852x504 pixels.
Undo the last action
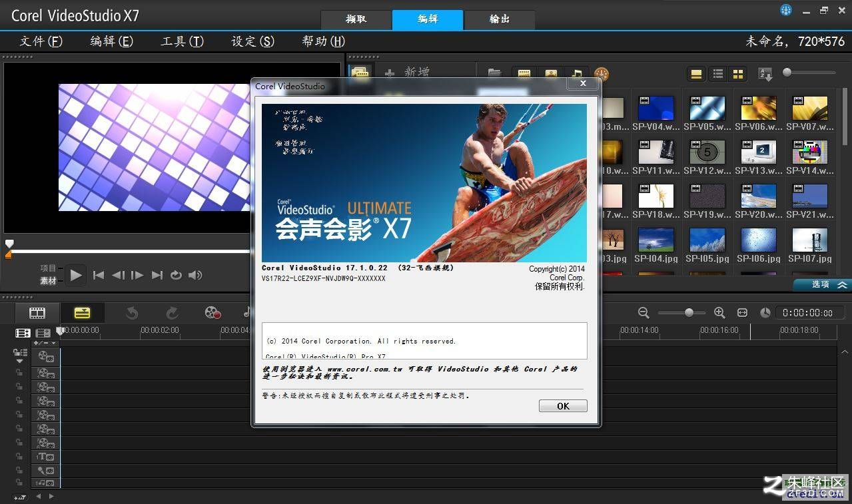(131, 312)
